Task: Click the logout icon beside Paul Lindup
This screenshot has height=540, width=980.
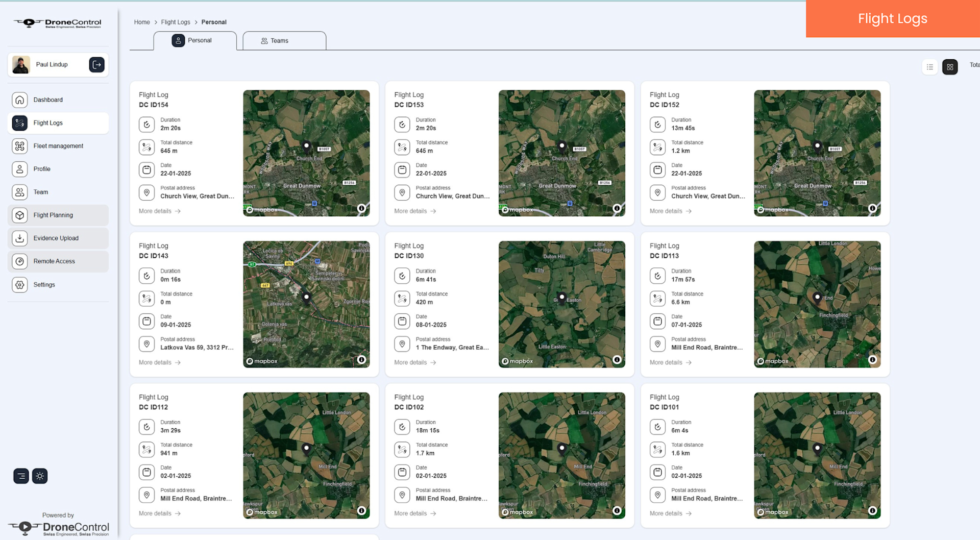Action: [96, 65]
